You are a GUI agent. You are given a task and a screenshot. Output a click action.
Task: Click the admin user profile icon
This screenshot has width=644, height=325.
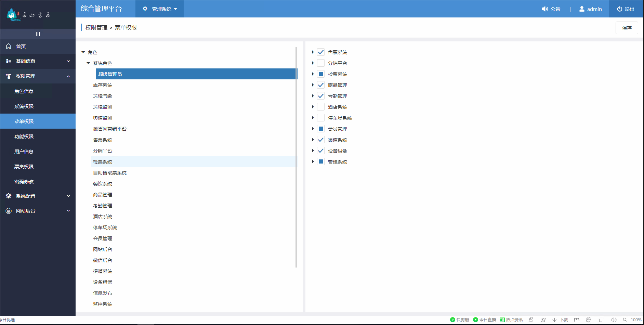[x=582, y=9]
